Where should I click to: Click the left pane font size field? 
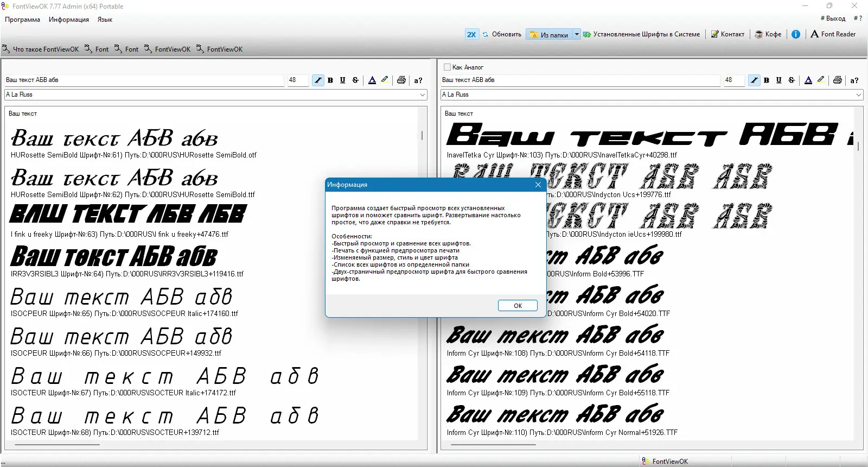(298, 80)
